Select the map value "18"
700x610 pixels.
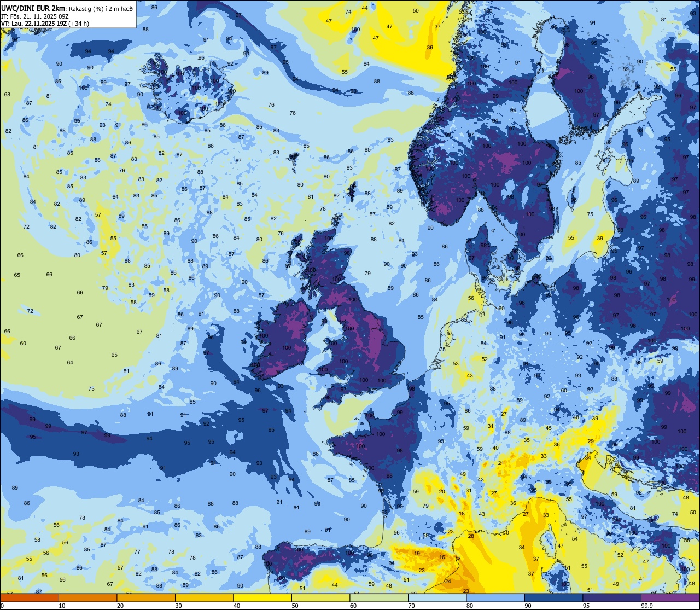pos(462,514)
